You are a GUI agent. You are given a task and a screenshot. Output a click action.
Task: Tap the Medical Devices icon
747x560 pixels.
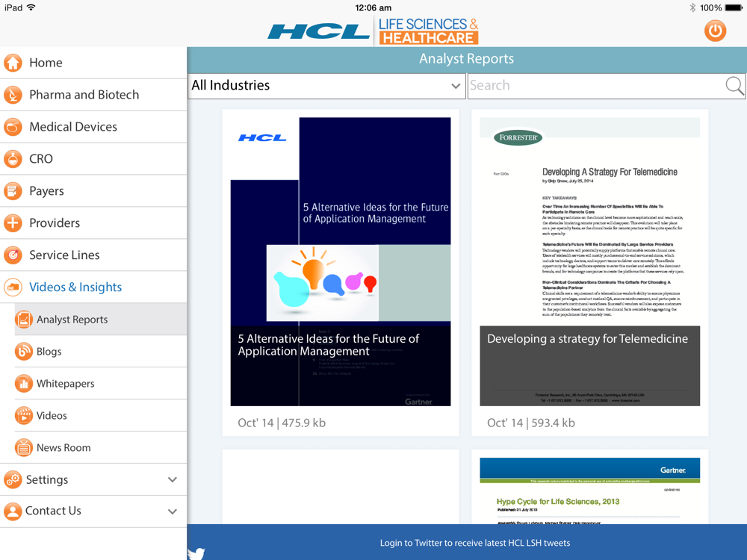pyautogui.click(x=13, y=127)
